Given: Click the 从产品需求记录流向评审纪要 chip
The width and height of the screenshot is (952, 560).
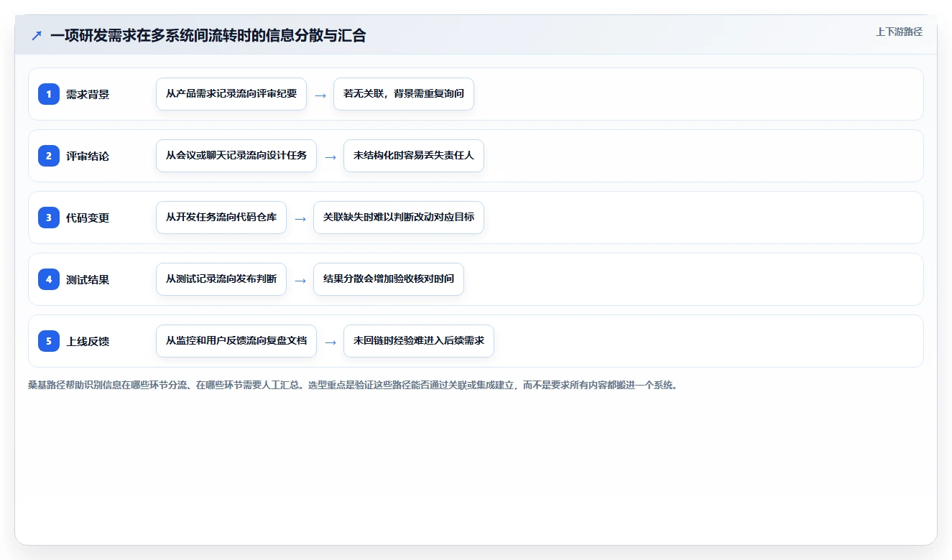Looking at the screenshot, I should coord(231,94).
